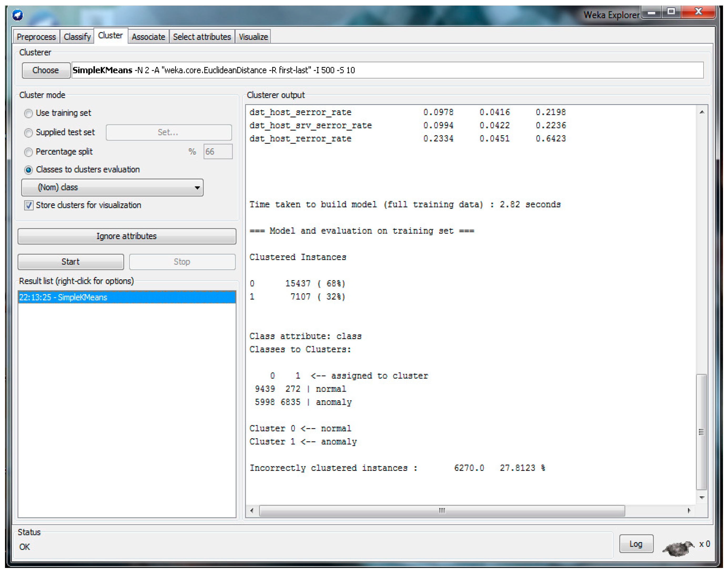
Task: Click the scroll up arrow of clusterer output
Action: coord(702,112)
